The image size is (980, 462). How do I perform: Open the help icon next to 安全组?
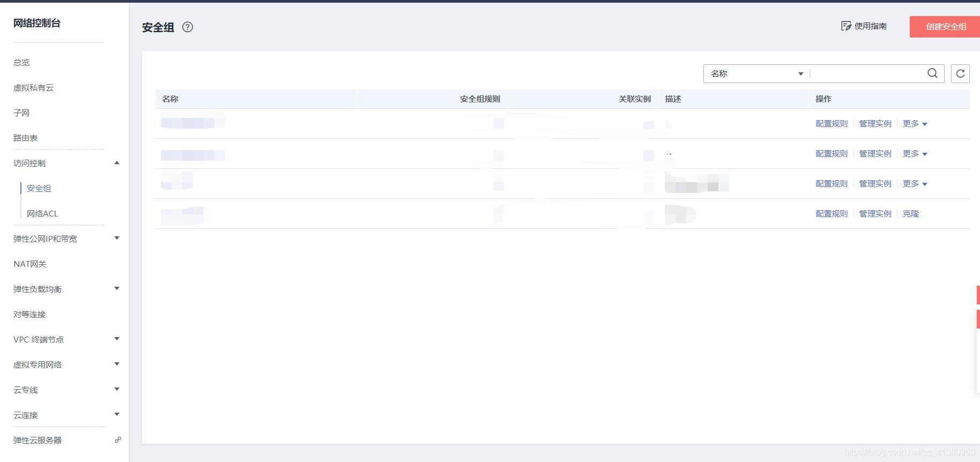coord(188,27)
